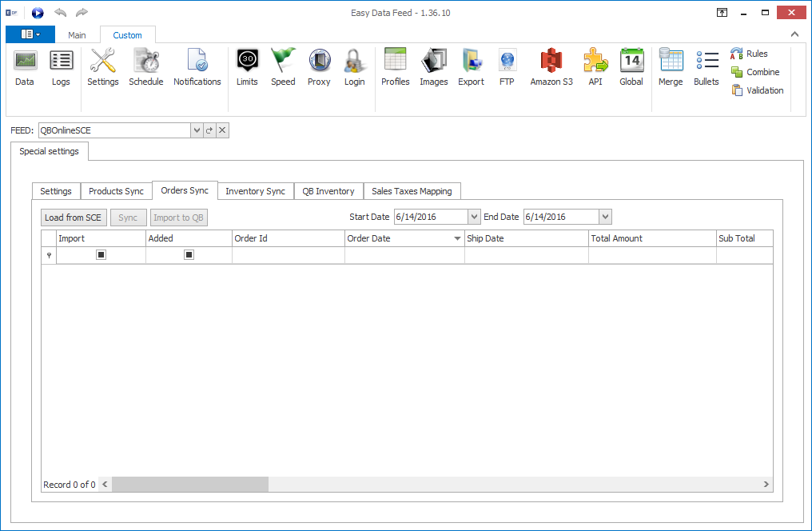Image resolution: width=812 pixels, height=531 pixels.
Task: Open the Global calendar icon
Action: 631,67
